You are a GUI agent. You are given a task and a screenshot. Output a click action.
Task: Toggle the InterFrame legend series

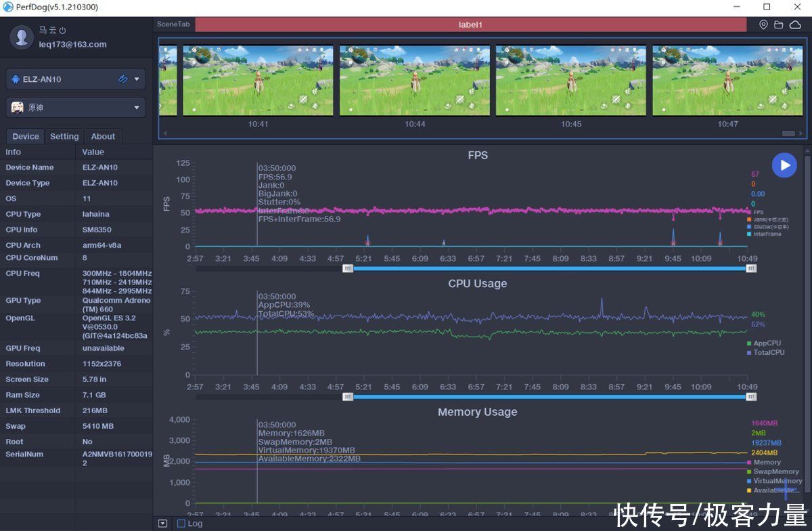click(x=765, y=234)
